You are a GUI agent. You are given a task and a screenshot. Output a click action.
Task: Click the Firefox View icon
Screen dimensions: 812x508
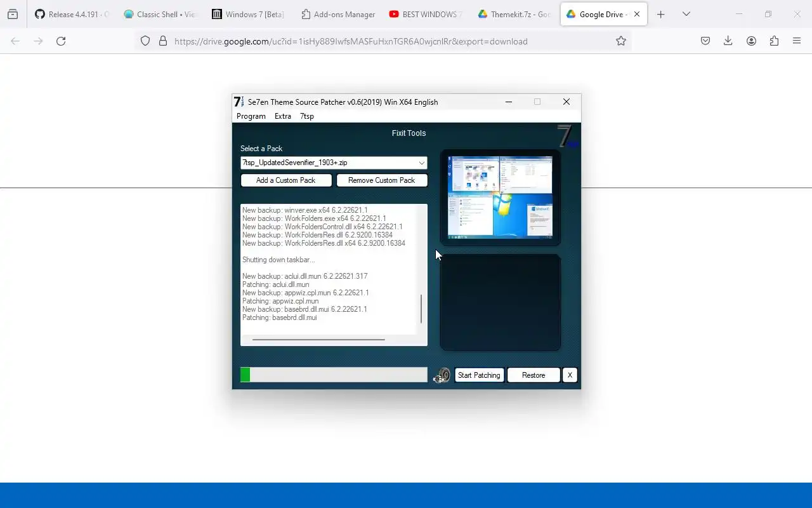pyautogui.click(x=12, y=14)
